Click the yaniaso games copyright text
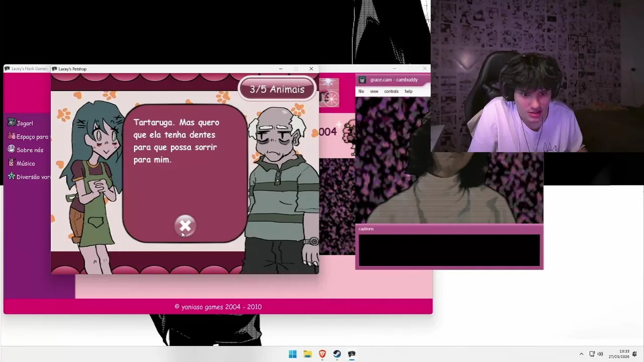The height and width of the screenshot is (362, 644). (x=218, y=307)
